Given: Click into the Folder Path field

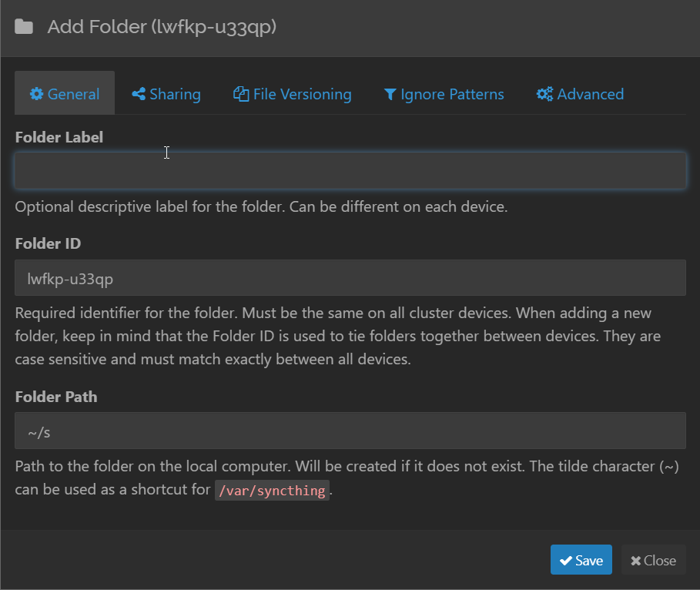Looking at the screenshot, I should point(350,431).
